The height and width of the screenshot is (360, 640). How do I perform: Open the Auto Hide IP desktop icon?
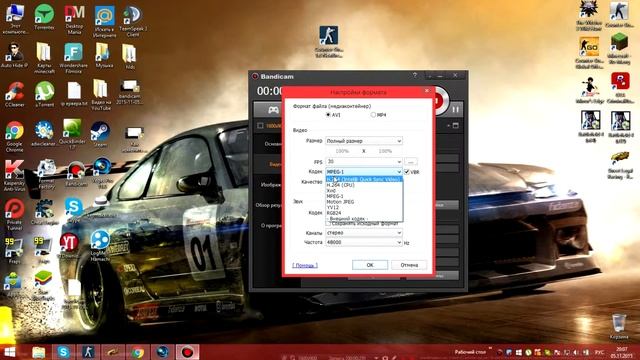14,55
